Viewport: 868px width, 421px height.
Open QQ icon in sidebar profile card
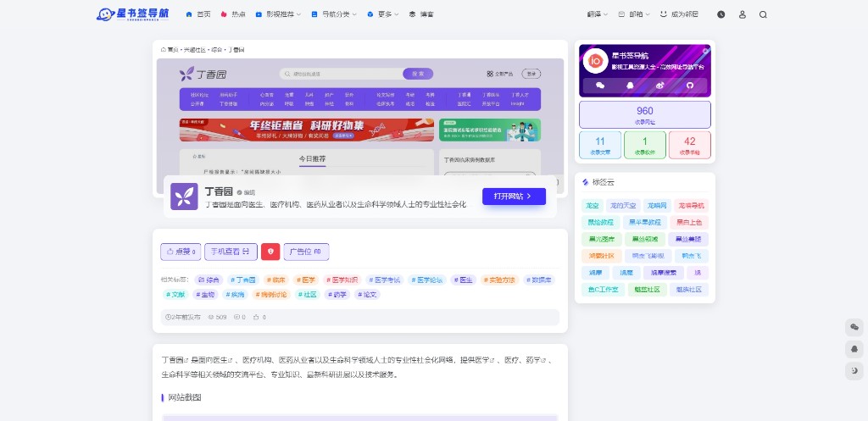(630, 86)
